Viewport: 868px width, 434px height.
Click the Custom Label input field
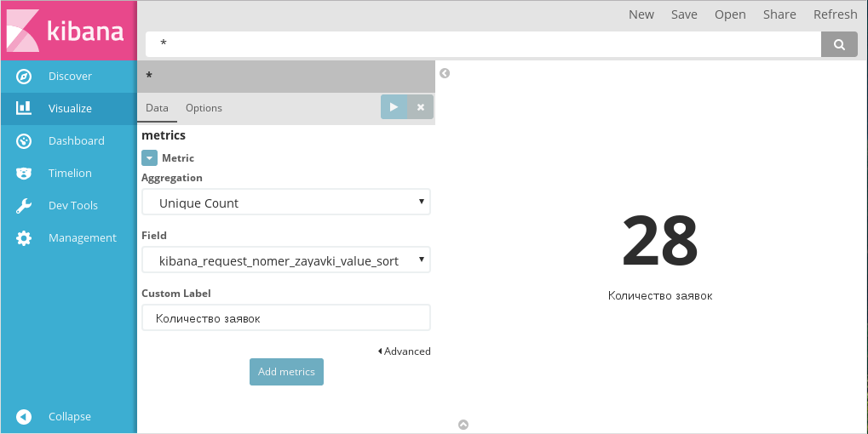tap(286, 318)
